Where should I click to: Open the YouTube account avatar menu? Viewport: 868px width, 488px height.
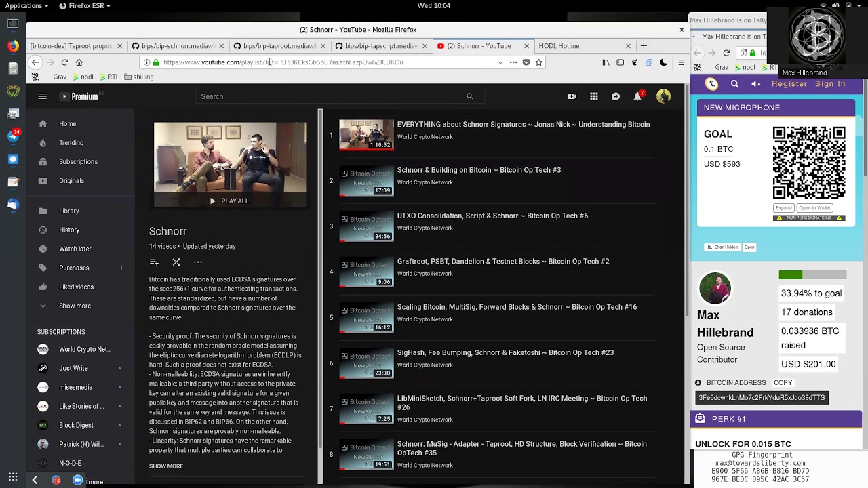663,96
